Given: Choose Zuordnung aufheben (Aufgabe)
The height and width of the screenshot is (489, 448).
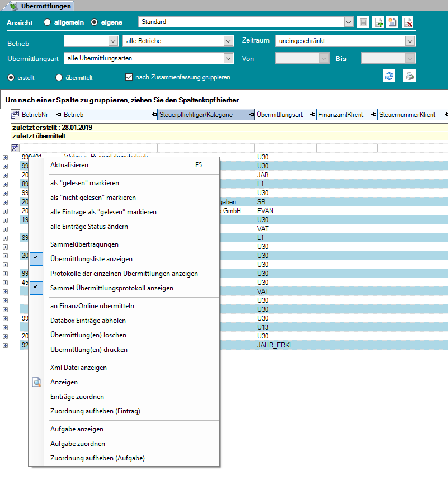Looking at the screenshot, I should click(124, 458).
